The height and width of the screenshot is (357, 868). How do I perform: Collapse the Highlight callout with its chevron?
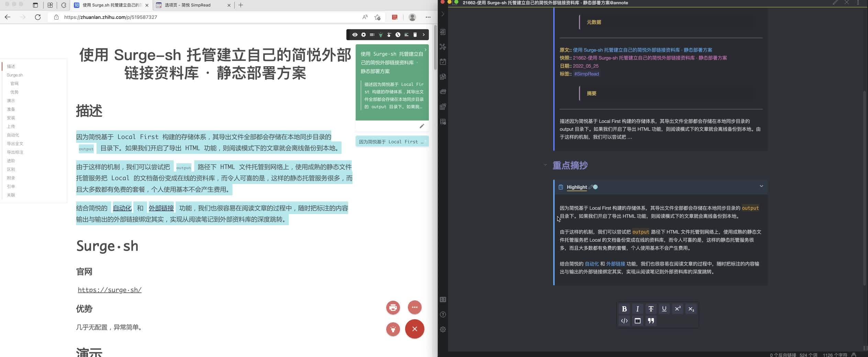tap(761, 186)
